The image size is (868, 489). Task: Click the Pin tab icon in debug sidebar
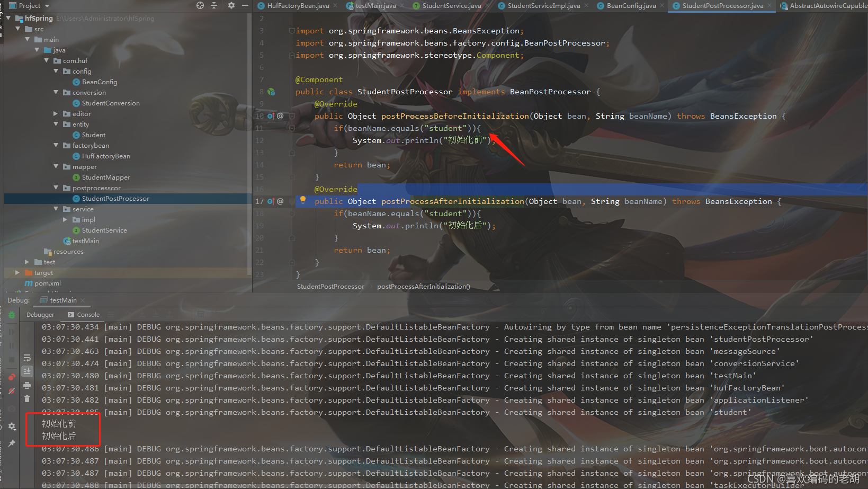(x=12, y=443)
